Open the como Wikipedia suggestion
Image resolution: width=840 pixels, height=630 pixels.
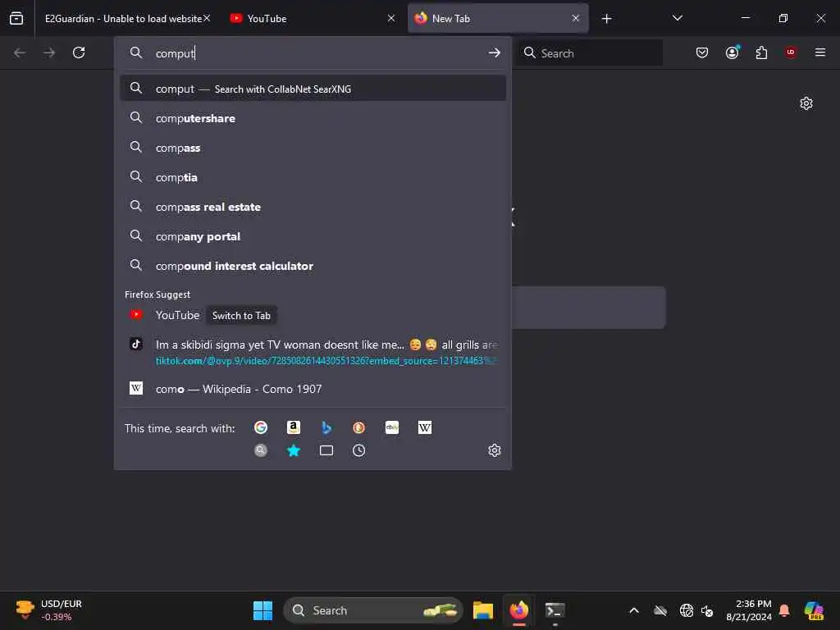[x=313, y=389]
